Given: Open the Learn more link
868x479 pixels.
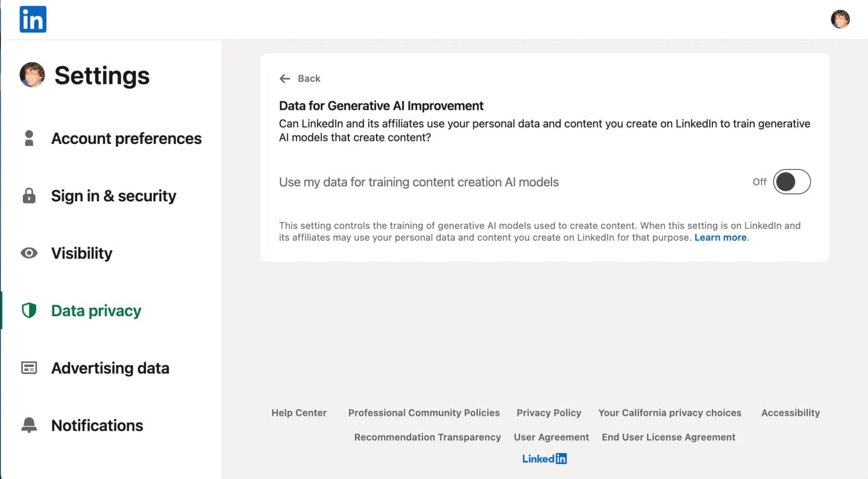Looking at the screenshot, I should click(720, 237).
